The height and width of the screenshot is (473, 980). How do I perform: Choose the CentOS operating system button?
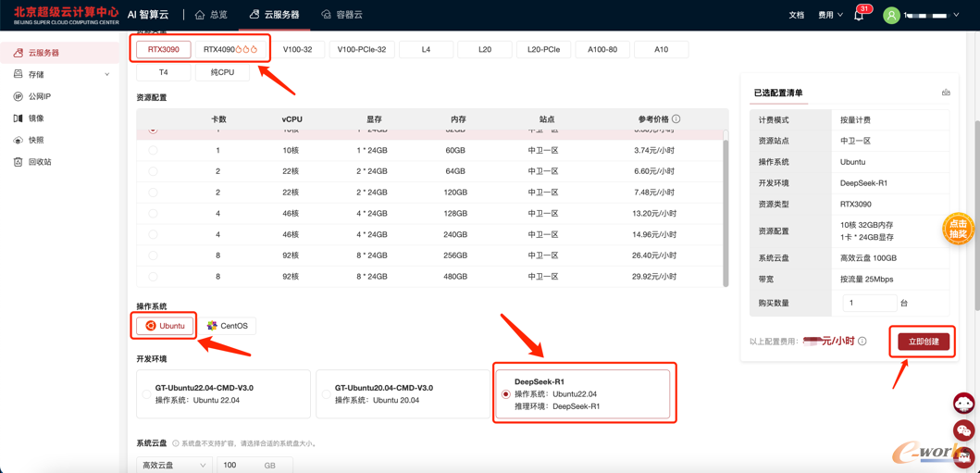(x=228, y=326)
